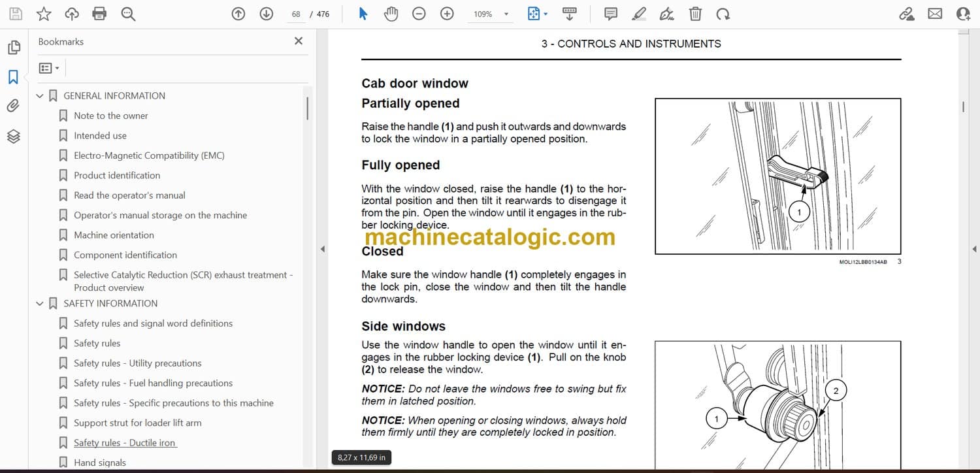Save the PDF file
The width and height of the screenshot is (980, 473).
16,14
